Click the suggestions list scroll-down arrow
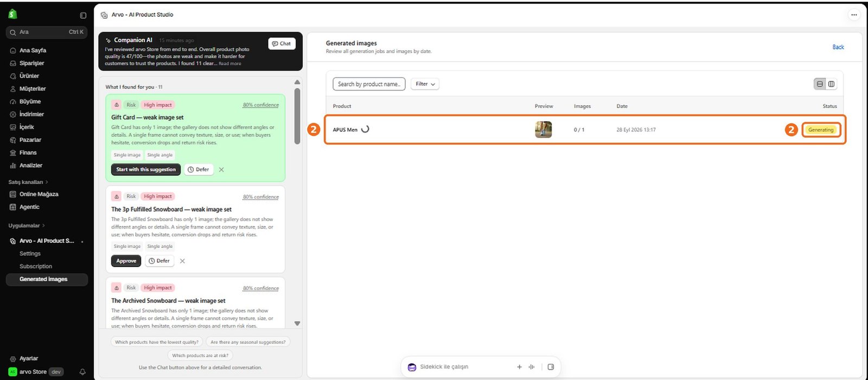This screenshot has height=380, width=868. (297, 324)
